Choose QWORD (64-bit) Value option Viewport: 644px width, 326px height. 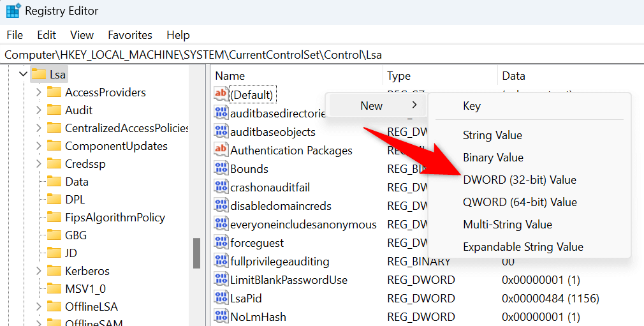519,202
